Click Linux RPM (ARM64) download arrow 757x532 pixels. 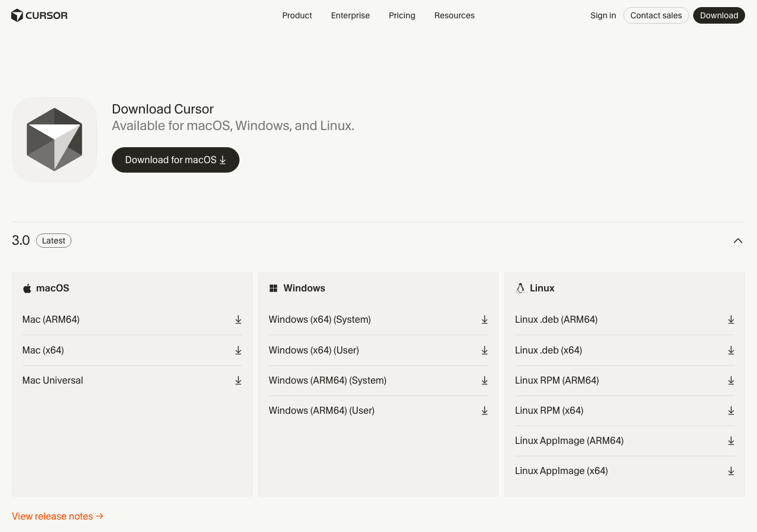[731, 381]
